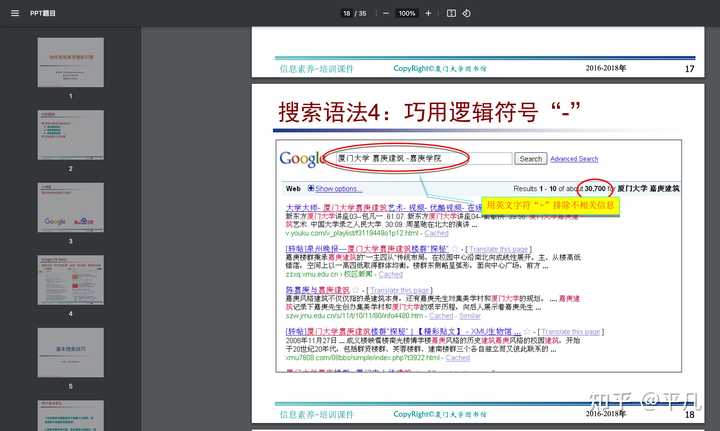Open first result about 嘉庚建筑艺术 video
720x431 pixels.
[x=383, y=207]
